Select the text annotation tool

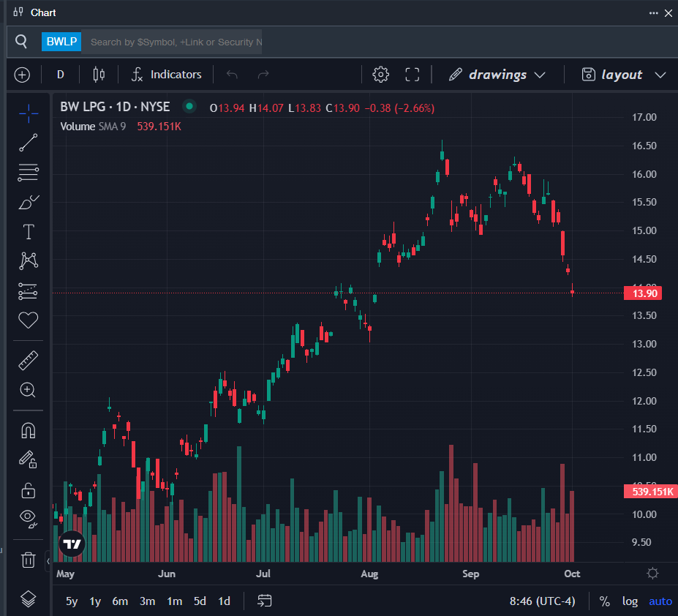click(x=29, y=232)
